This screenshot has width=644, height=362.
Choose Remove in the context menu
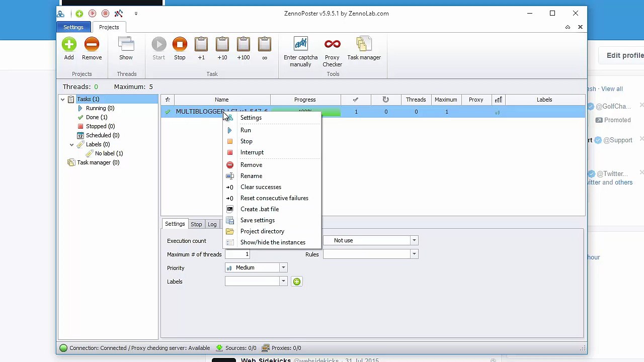tap(272, 165)
